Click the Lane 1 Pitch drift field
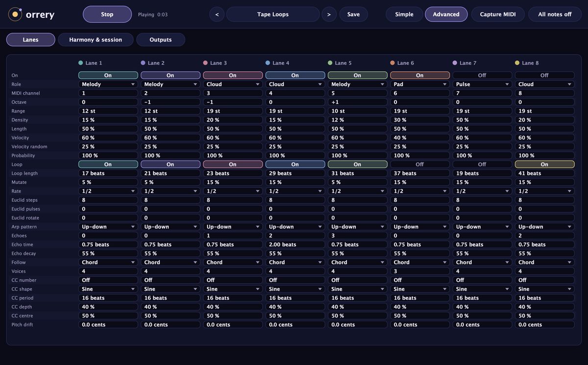The width and height of the screenshot is (588, 365). pos(108,325)
